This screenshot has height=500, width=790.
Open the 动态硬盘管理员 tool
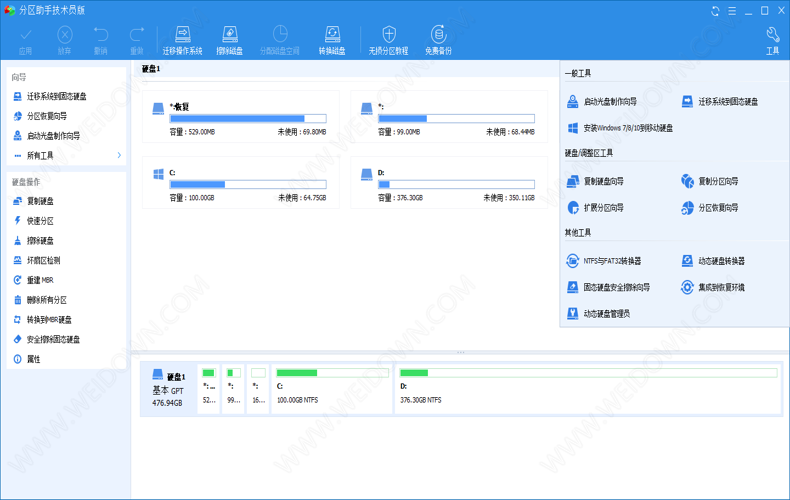tap(598, 314)
